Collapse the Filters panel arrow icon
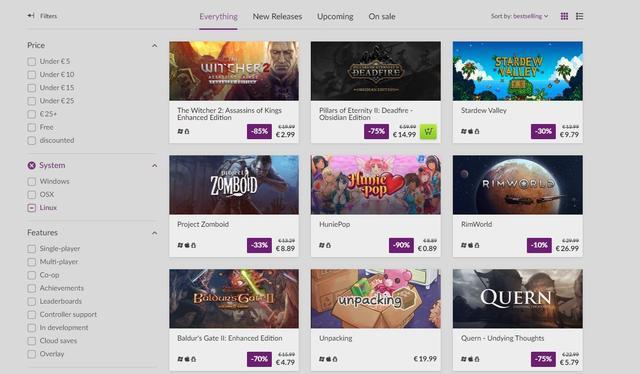Viewport: 640px width, 374px height. 31,16
